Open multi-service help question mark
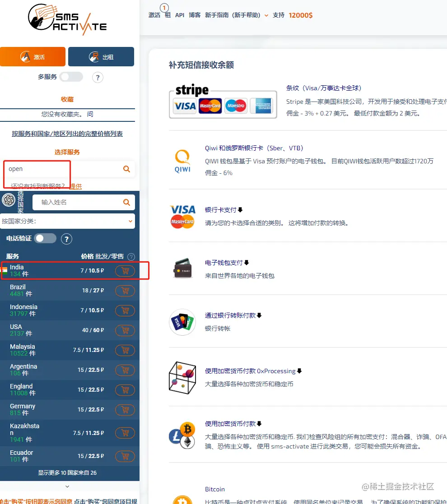 pyautogui.click(x=98, y=78)
